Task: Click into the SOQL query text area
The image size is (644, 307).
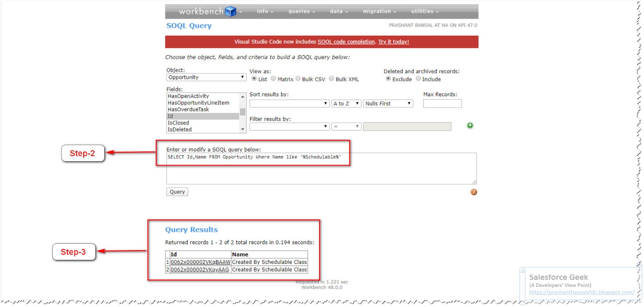Action: click(x=321, y=168)
